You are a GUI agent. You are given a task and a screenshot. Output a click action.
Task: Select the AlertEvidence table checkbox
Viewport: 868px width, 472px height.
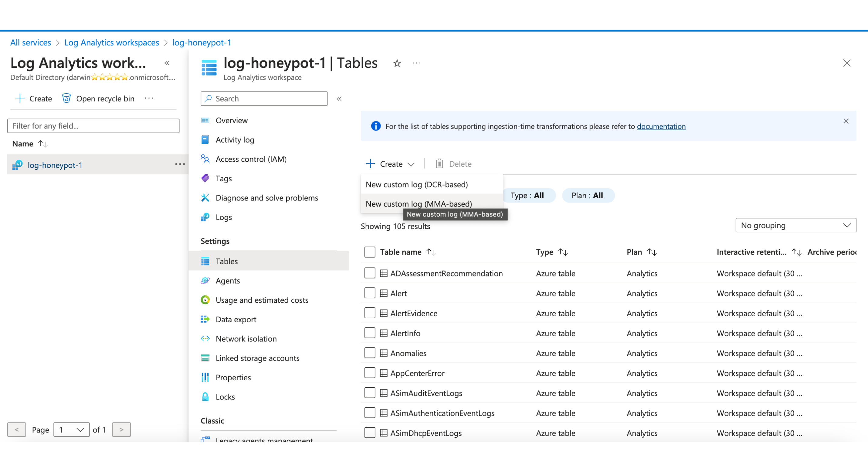tap(370, 313)
